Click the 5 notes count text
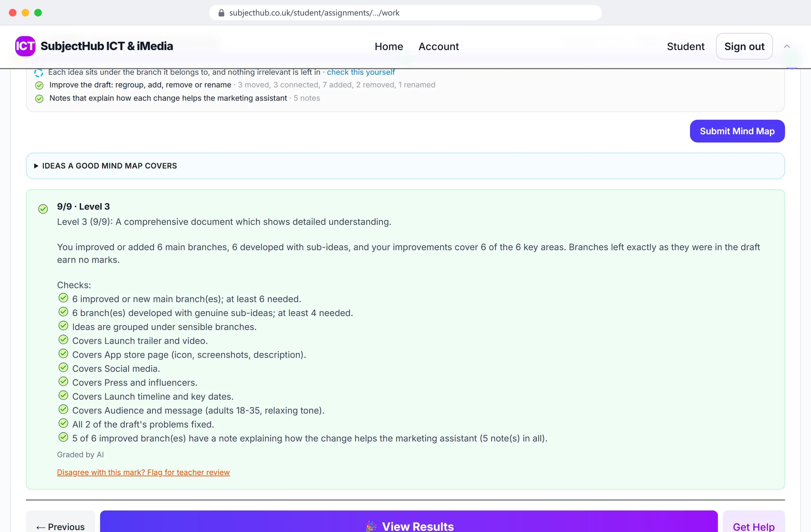This screenshot has height=532, width=811. pos(307,98)
